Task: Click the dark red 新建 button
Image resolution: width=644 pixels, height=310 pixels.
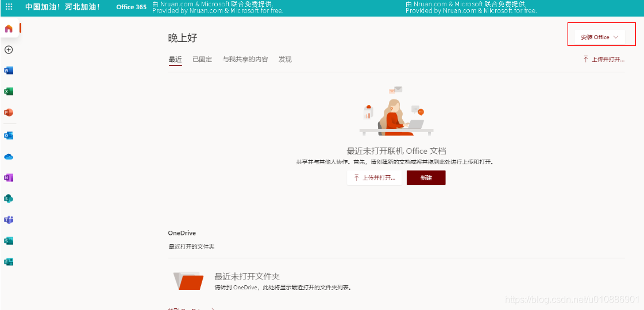Action: point(426,178)
